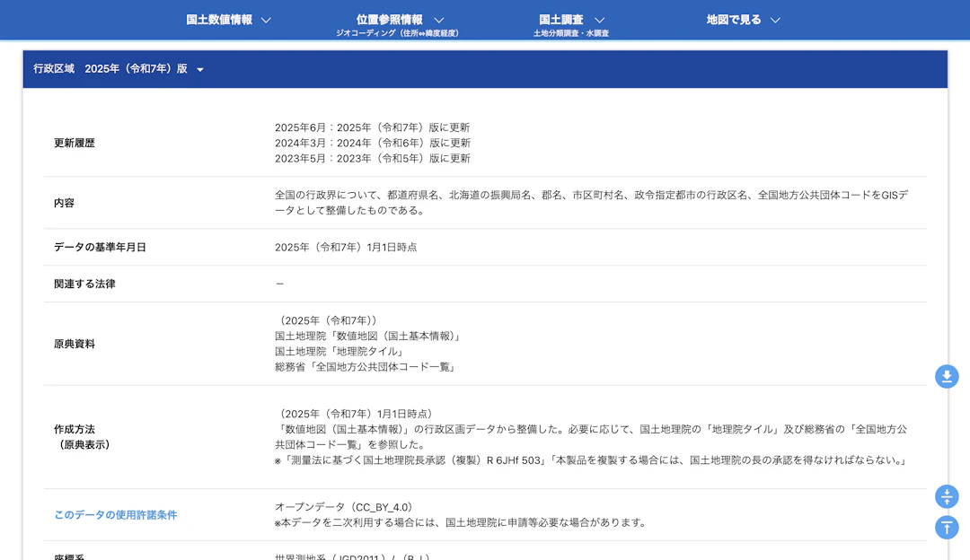This screenshot has height=560, width=970.
Task: Open the 行政区域 2025年版 version dropdown
Action: click(x=199, y=68)
